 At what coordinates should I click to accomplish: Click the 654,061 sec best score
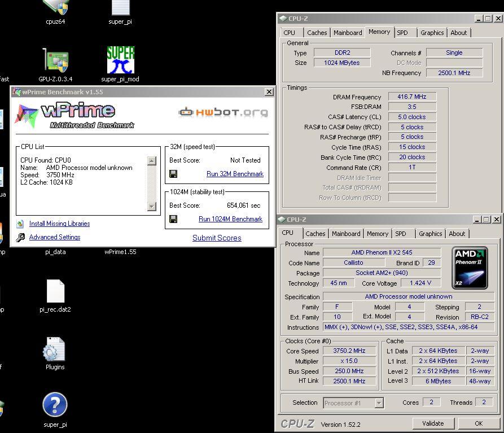[x=243, y=205]
